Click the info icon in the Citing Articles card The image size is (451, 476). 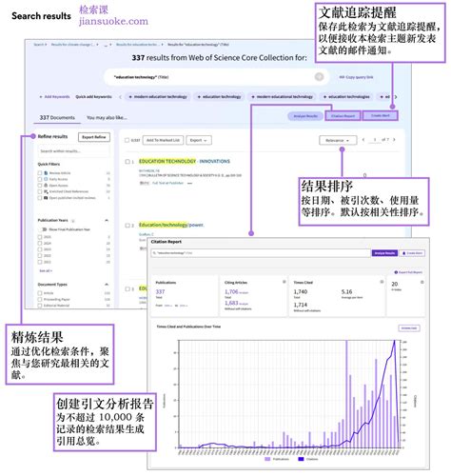(x=284, y=282)
